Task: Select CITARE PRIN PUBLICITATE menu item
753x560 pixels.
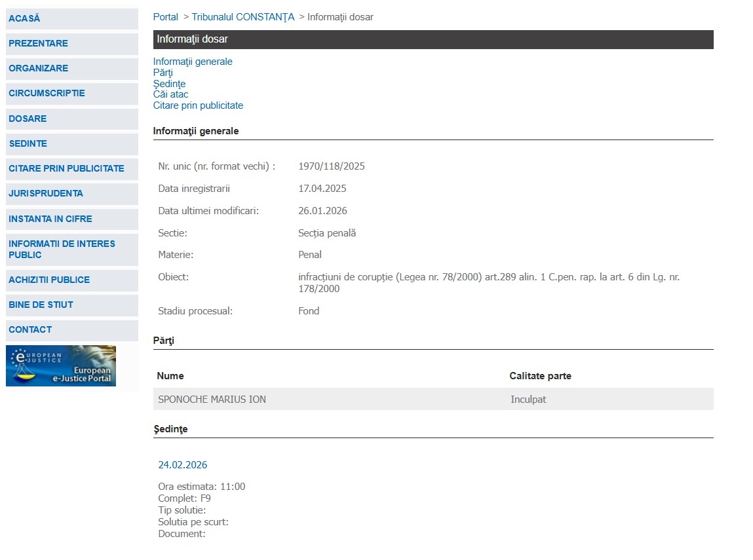Action: (x=72, y=169)
